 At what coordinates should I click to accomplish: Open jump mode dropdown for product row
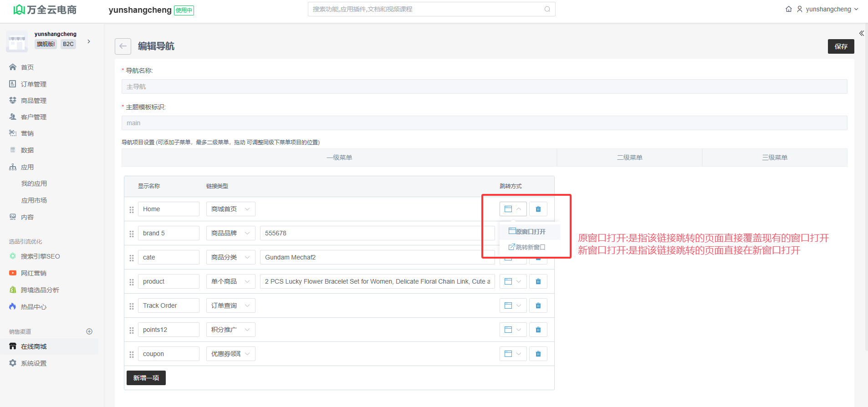point(513,281)
